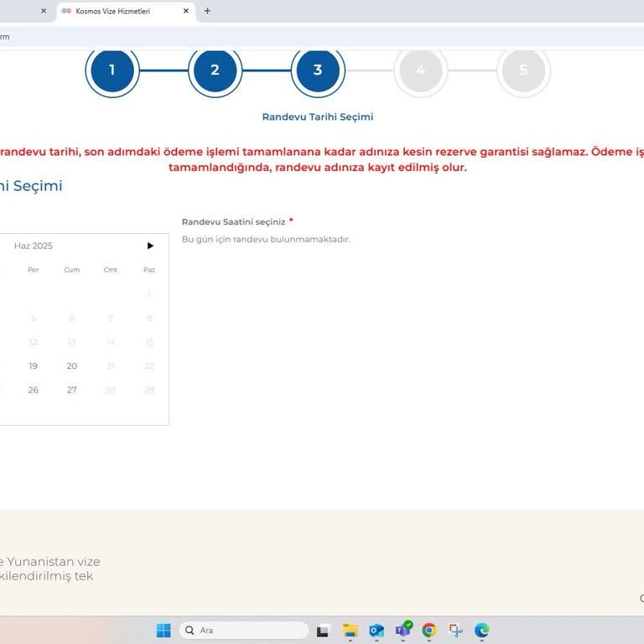Go to step 2 in the progress stepper
This screenshot has width=644, height=644.
[x=215, y=70]
